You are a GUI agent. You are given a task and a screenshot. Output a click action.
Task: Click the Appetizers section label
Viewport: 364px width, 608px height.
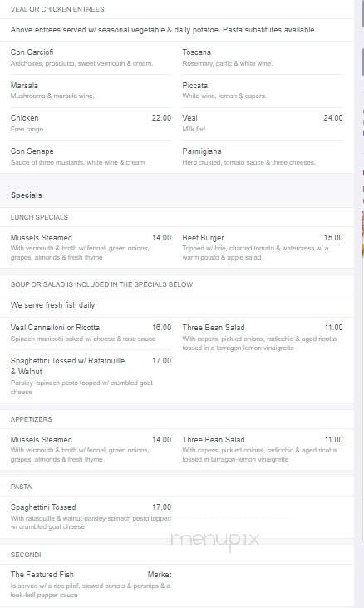(x=32, y=419)
